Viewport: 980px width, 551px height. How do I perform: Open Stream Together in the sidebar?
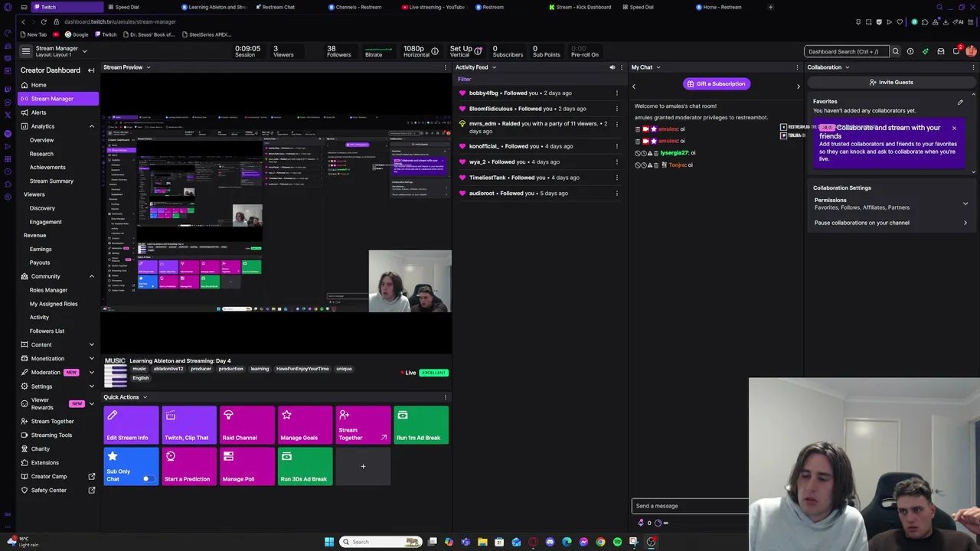(x=58, y=422)
